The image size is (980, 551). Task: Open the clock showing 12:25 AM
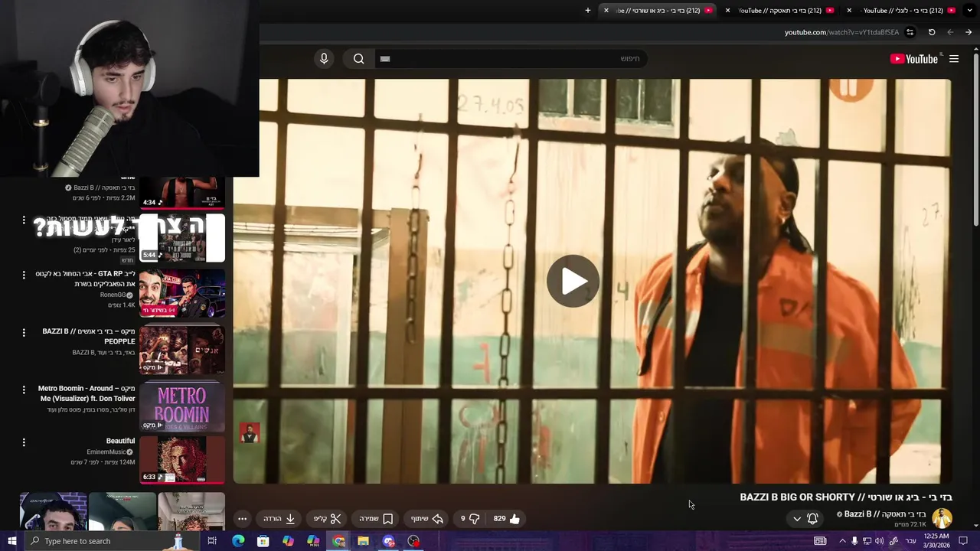tap(936, 541)
